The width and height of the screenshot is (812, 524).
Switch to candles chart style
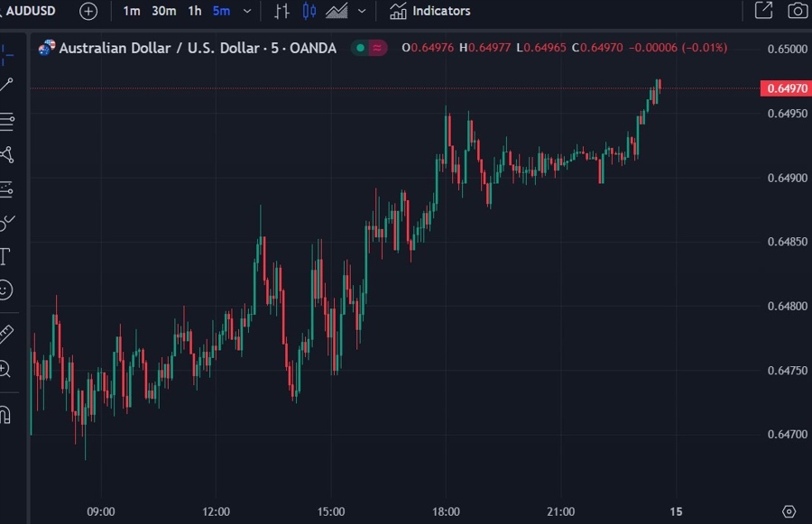[309, 11]
